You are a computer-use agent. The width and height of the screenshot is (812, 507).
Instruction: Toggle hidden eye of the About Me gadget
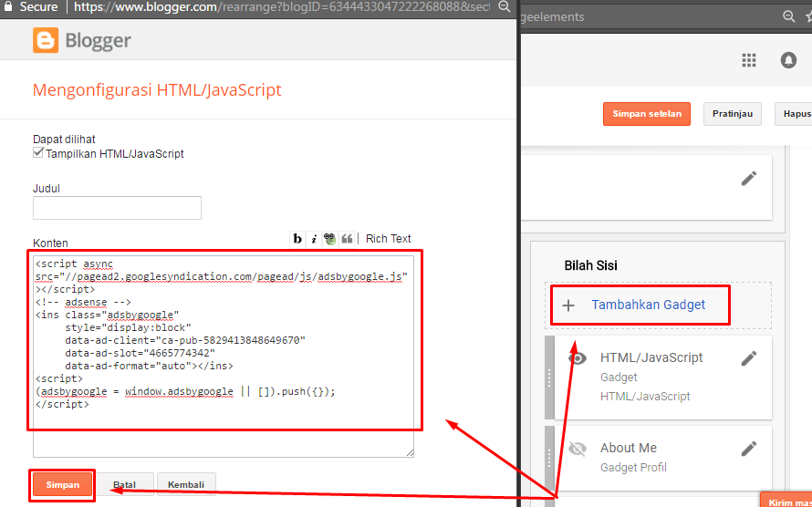(578, 449)
